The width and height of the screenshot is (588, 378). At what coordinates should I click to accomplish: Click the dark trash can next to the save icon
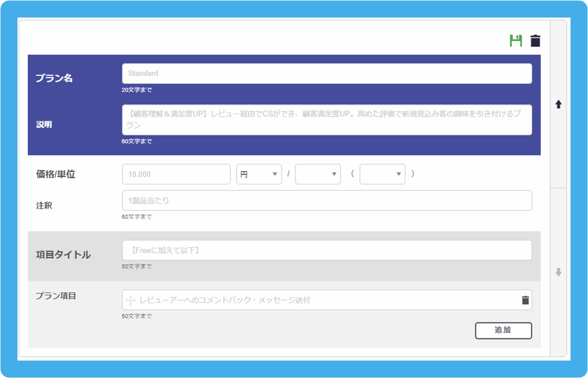click(x=535, y=40)
